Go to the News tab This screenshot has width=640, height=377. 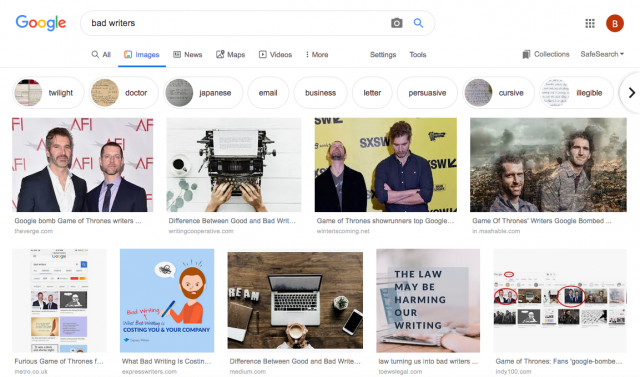click(x=188, y=55)
